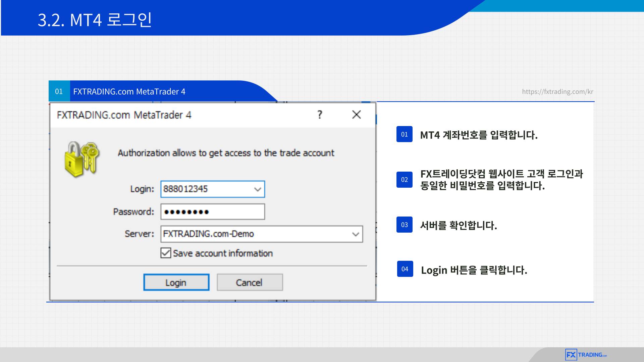This screenshot has width=644, height=362.
Task: Click the Password: label
Action: click(133, 212)
